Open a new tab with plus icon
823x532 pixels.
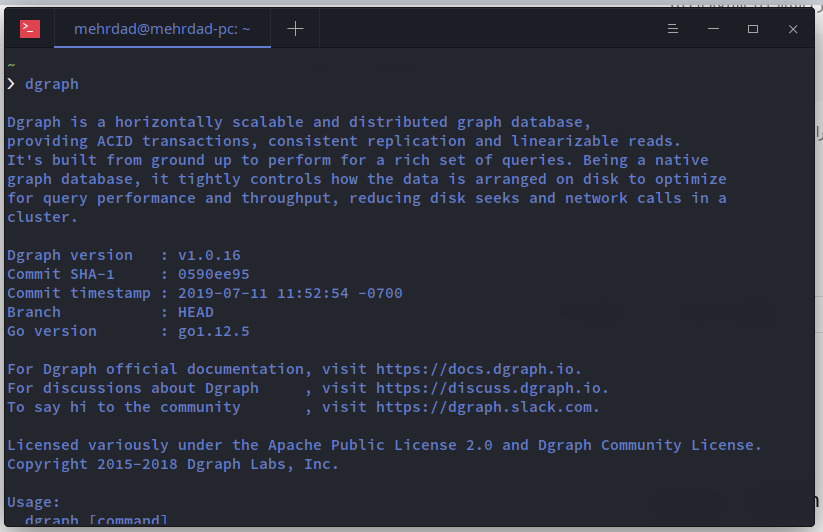[x=296, y=29]
